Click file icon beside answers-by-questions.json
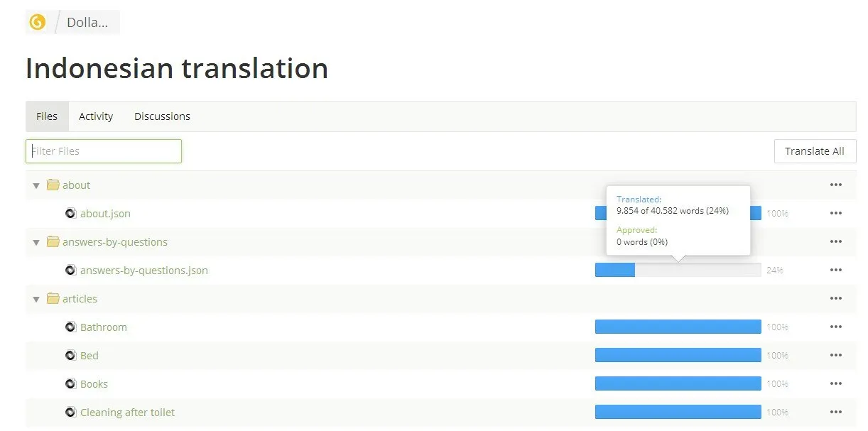The height and width of the screenshot is (431, 868). coord(70,271)
